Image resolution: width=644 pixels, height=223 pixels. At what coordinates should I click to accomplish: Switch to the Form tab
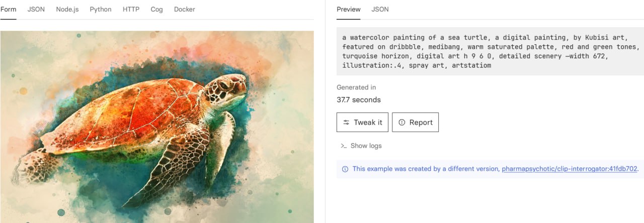pos(9,9)
